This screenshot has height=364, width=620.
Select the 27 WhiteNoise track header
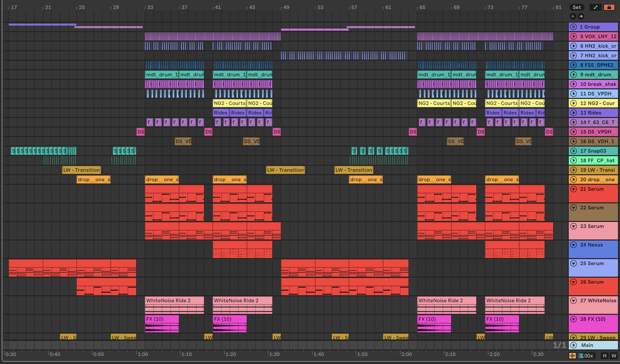tap(598, 300)
